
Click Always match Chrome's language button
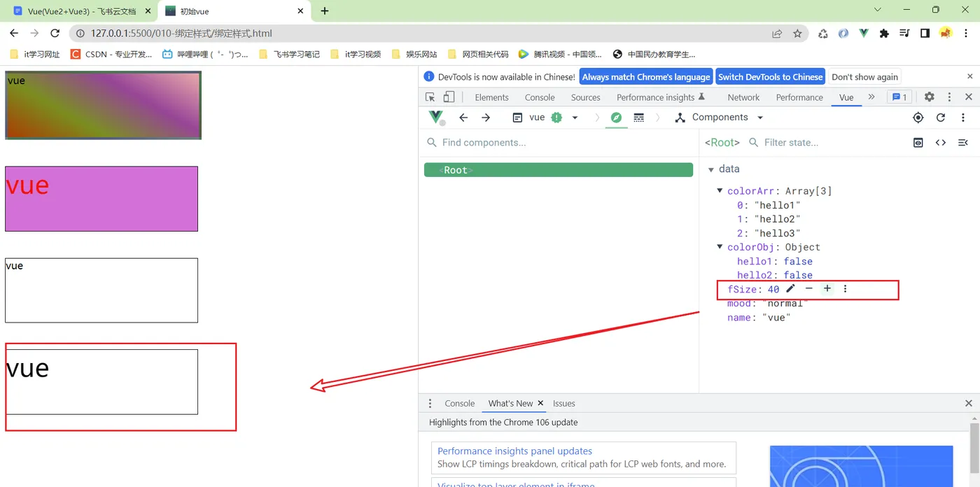click(x=646, y=77)
